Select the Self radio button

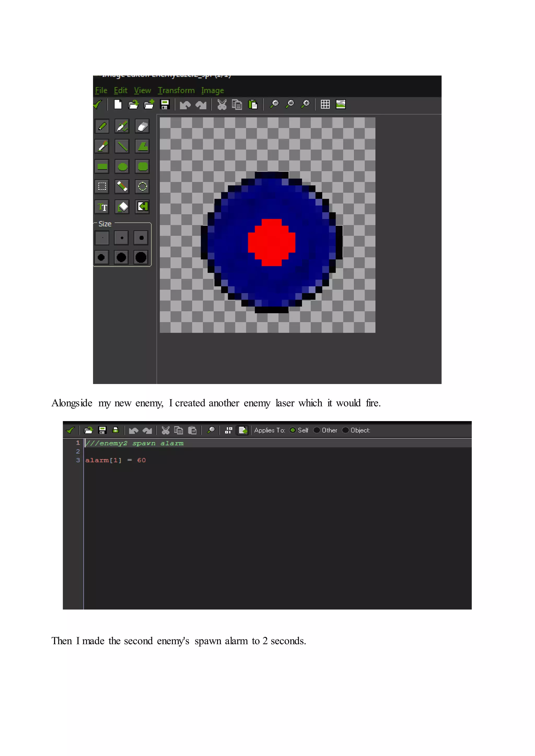click(x=293, y=430)
